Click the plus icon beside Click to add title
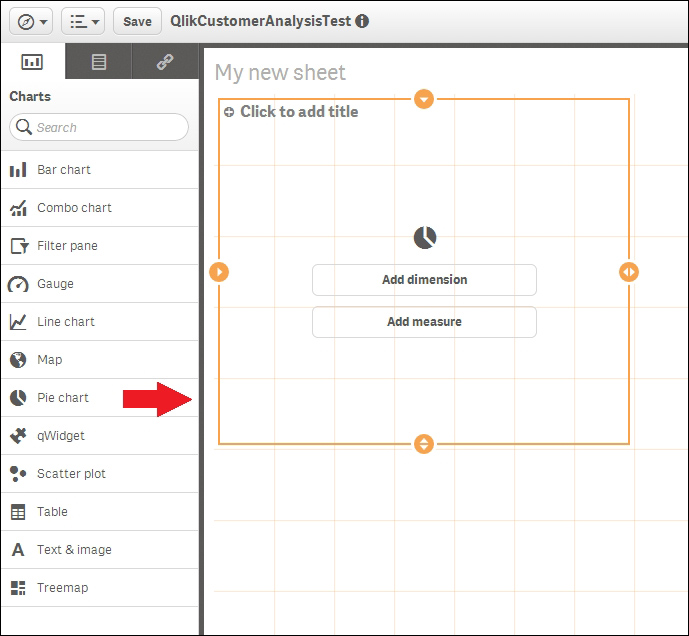Screen dimensions: 689x636 pos(229,112)
